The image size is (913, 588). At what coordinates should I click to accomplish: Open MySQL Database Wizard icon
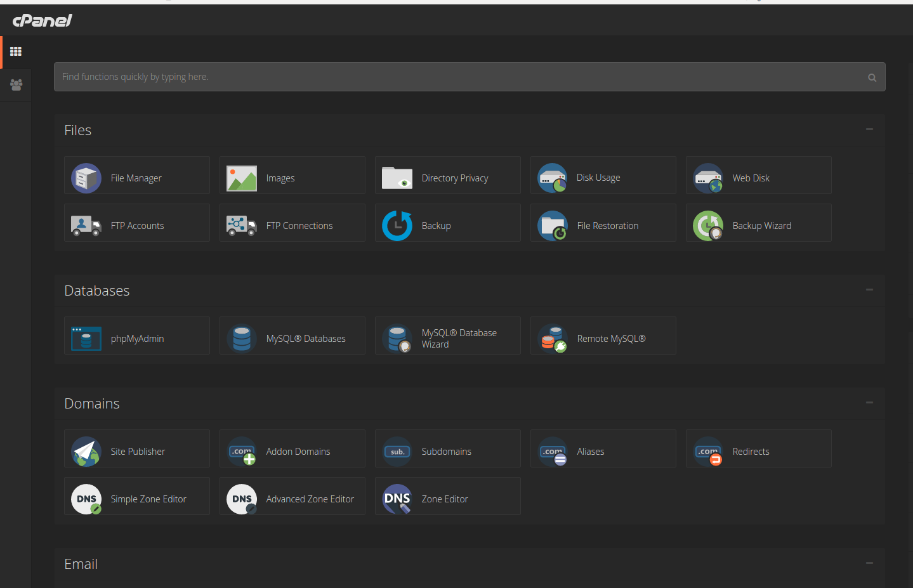pos(397,339)
